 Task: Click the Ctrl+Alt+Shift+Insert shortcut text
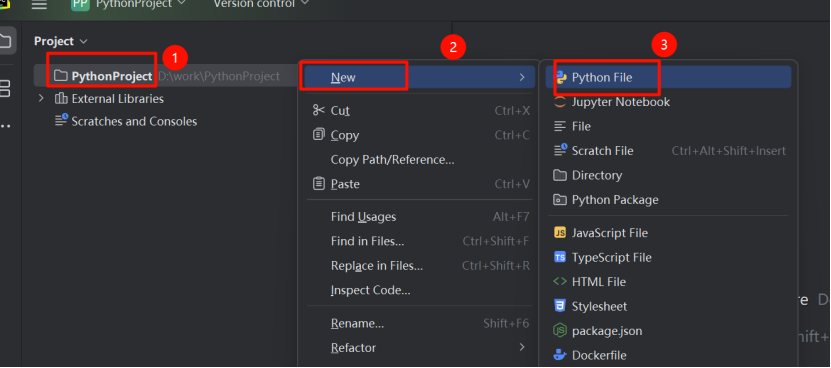click(729, 151)
